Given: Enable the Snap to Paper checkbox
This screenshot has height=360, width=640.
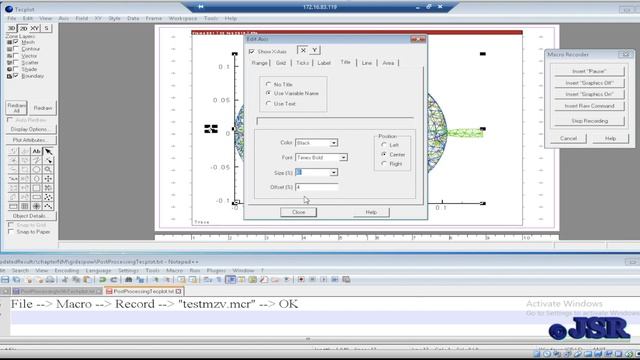Looking at the screenshot, I should (x=11, y=231).
